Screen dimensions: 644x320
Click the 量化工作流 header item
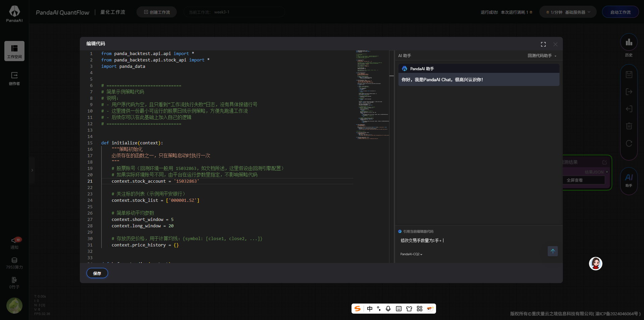tap(113, 12)
